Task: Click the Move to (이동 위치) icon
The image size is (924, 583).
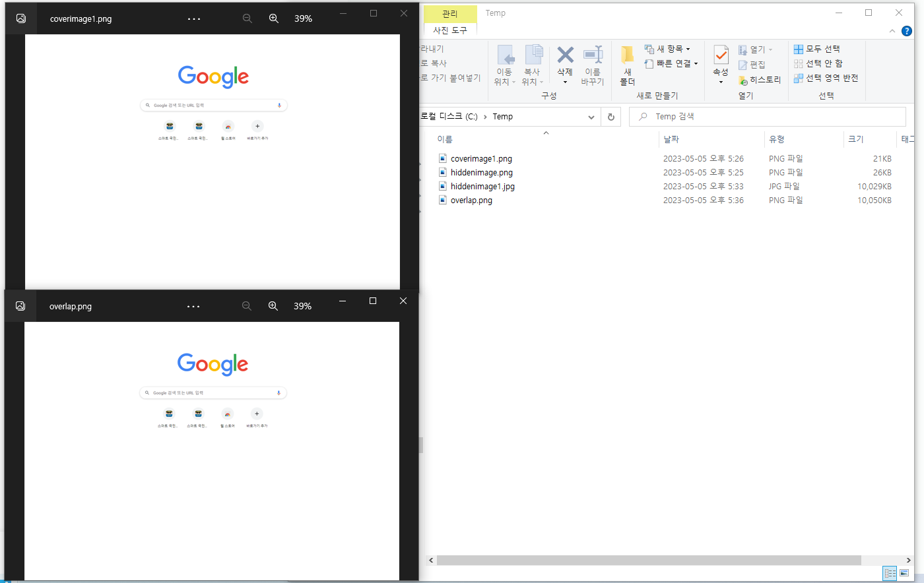Action: coord(505,55)
